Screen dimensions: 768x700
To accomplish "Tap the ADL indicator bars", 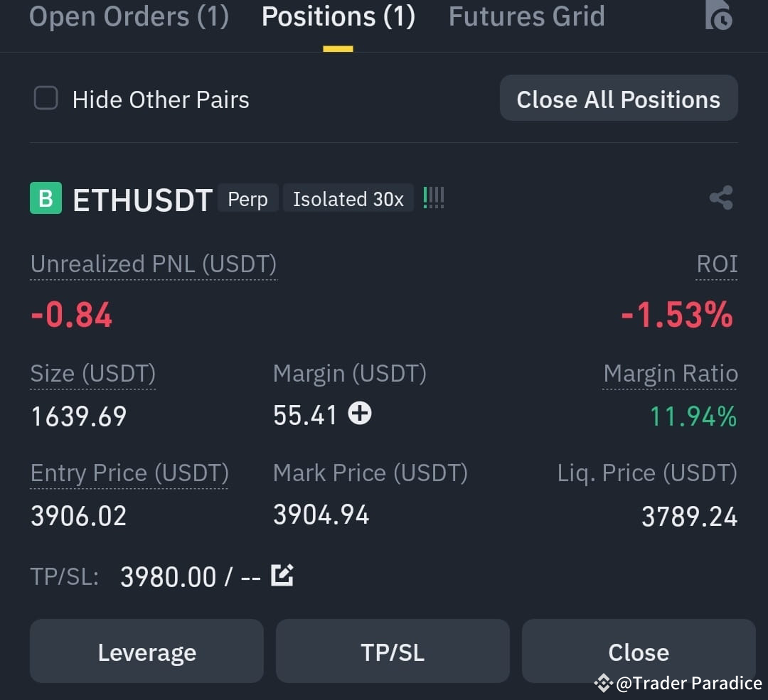I will click(x=434, y=198).
